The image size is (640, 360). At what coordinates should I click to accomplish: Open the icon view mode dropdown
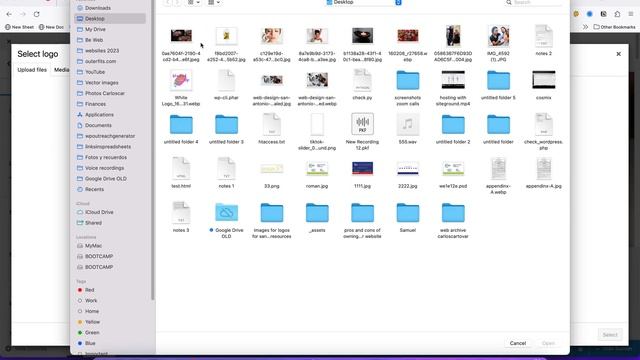click(194, 2)
